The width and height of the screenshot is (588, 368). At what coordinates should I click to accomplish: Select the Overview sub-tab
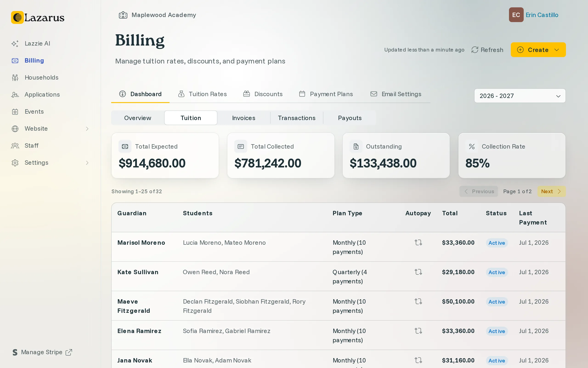click(138, 118)
